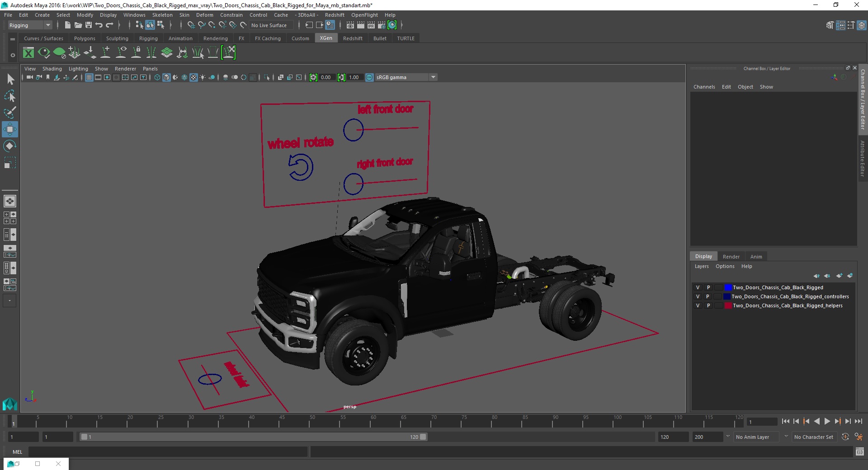The image size is (868, 470).
Task: Move selected layer up icon
Action: pos(816,276)
